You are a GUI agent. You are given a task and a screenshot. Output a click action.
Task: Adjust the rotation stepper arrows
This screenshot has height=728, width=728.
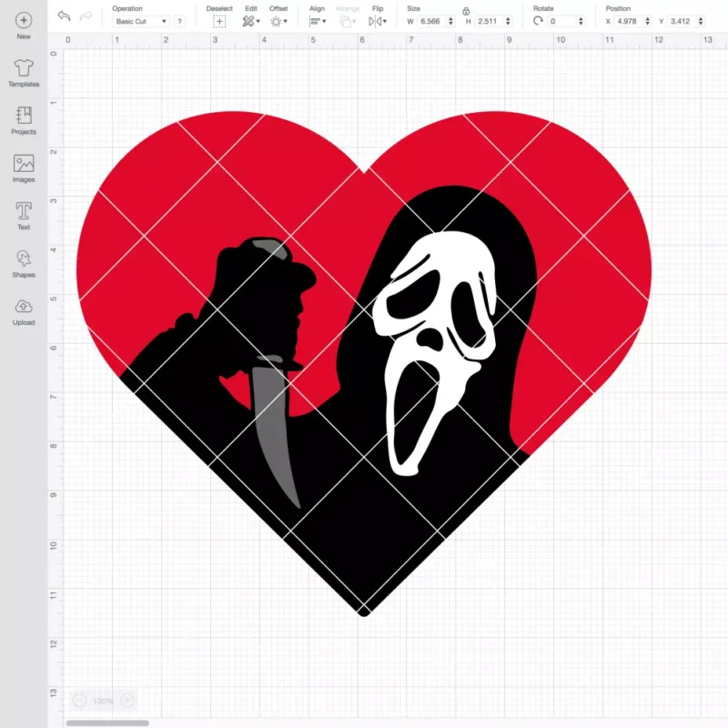tap(581, 21)
